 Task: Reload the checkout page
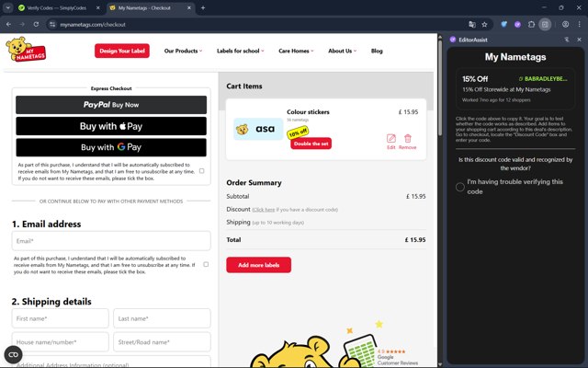click(36, 25)
